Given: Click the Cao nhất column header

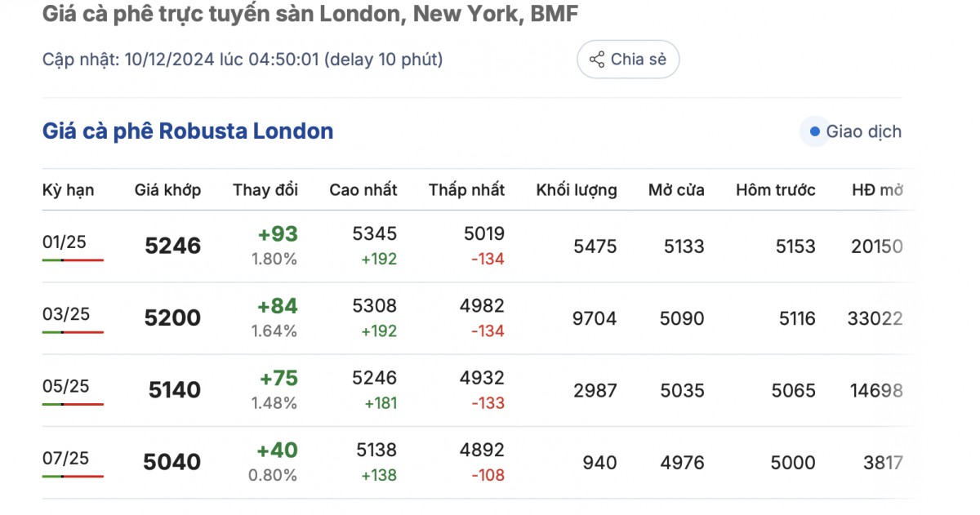Looking at the screenshot, I should [363, 190].
